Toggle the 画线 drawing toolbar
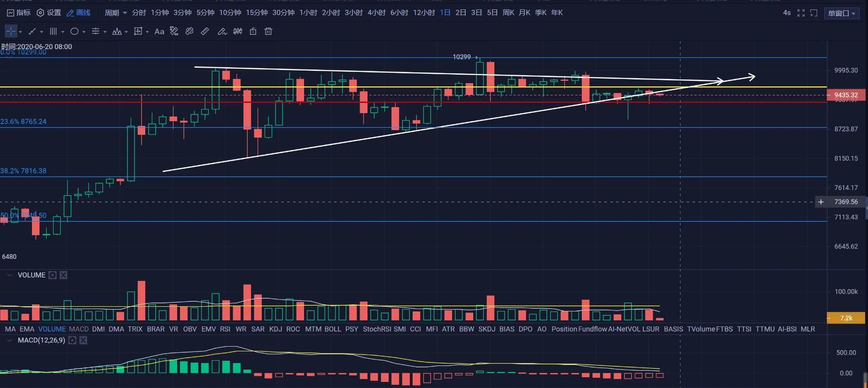Viewport: 868px width, 388px height. click(x=78, y=13)
